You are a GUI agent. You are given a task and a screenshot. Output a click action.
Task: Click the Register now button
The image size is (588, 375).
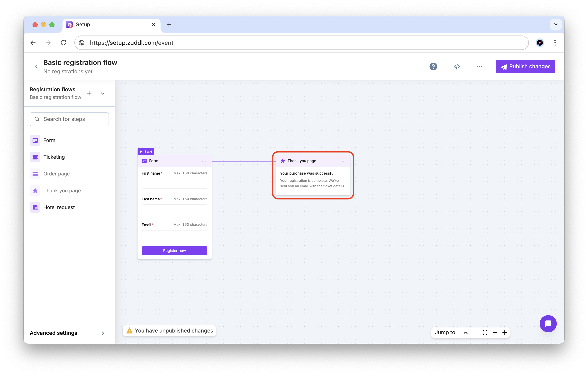click(x=174, y=250)
